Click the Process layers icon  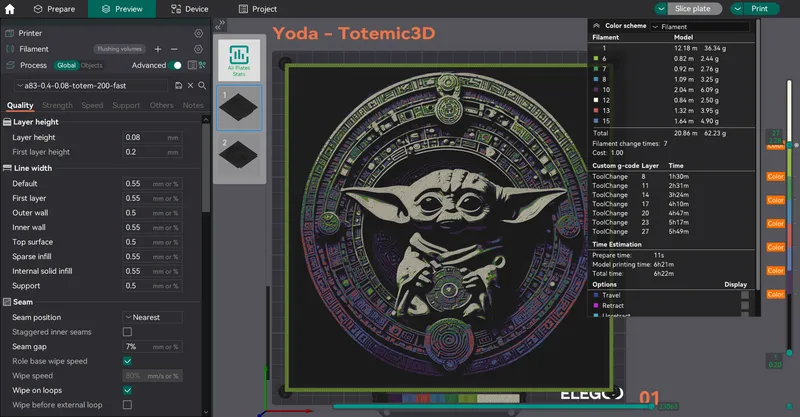10,65
